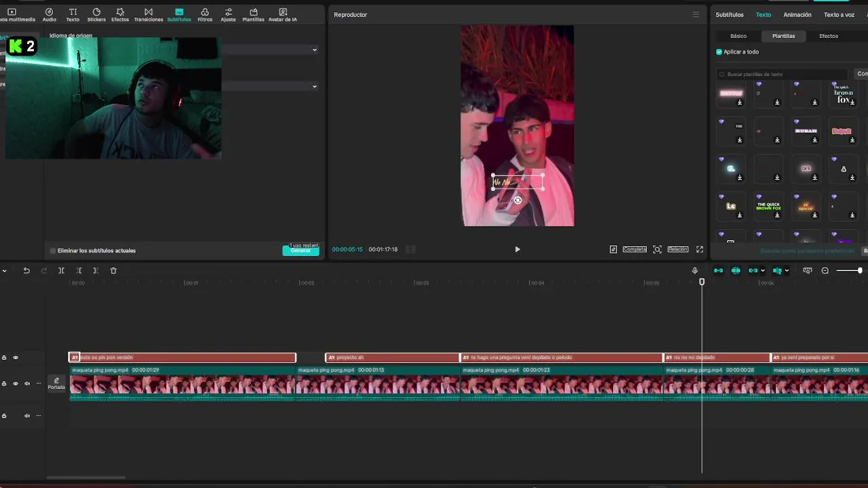This screenshot has height=488, width=868.
Task: Switch to the Animación inspector tab
Action: click(x=797, y=15)
